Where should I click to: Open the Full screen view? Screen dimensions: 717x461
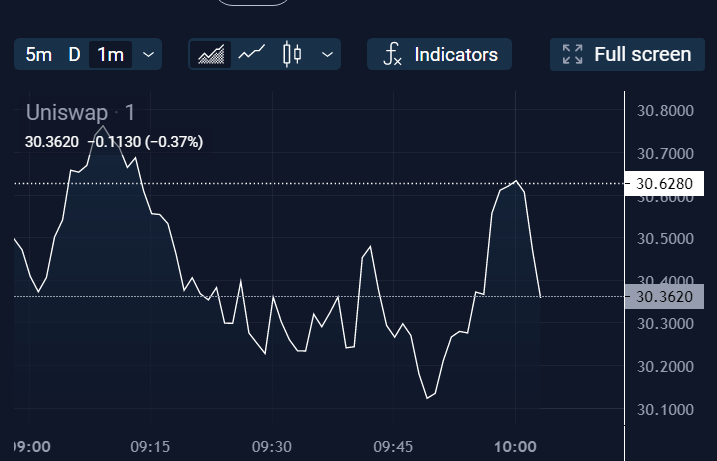(x=627, y=54)
